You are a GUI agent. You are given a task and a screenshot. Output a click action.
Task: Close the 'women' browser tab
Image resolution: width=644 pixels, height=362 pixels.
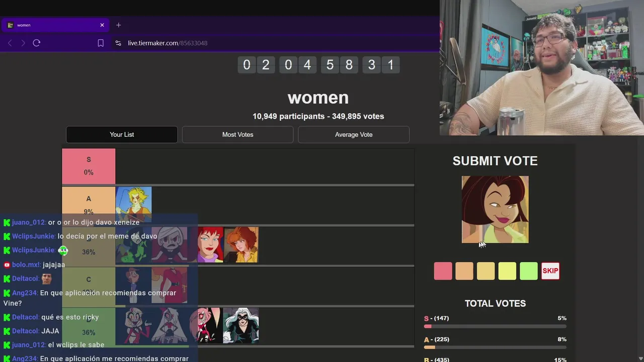click(102, 25)
